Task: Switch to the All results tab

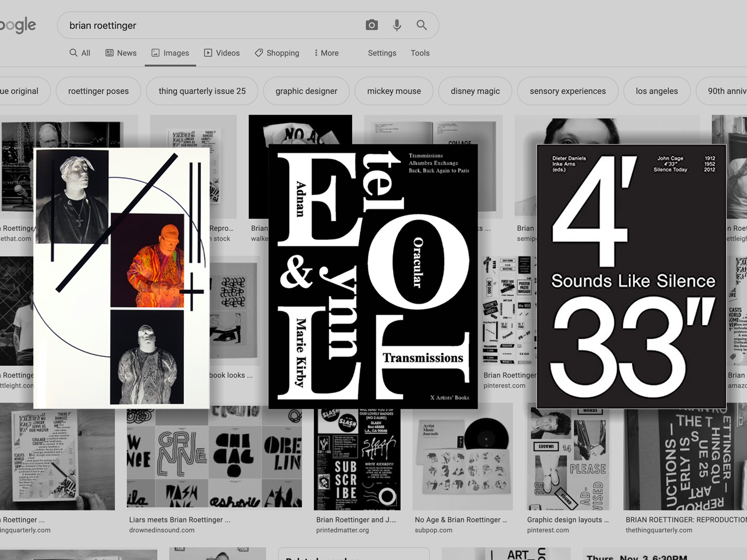Action: (80, 53)
